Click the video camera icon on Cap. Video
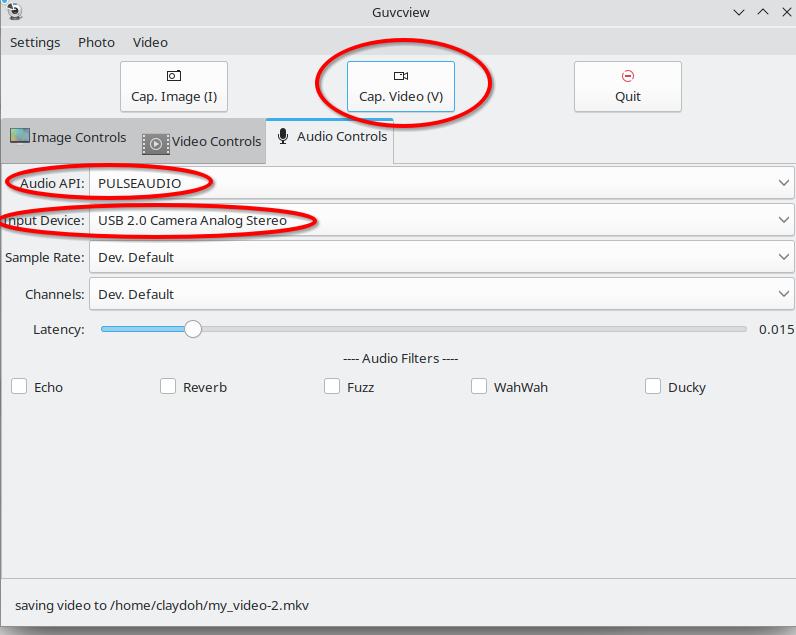The image size is (796, 635). click(x=401, y=76)
